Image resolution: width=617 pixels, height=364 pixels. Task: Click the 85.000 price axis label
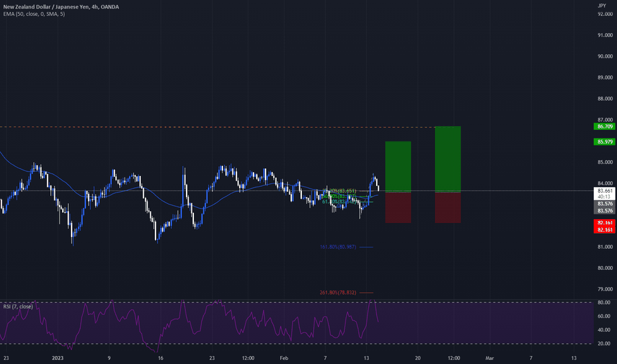point(605,162)
